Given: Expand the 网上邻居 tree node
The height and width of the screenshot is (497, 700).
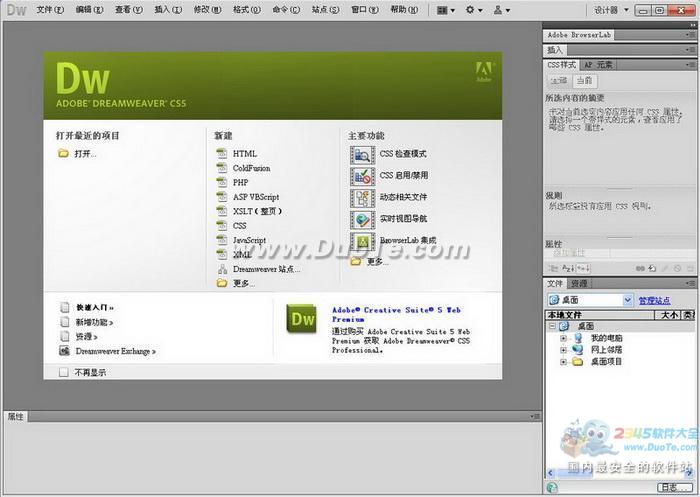Looking at the screenshot, I should click(563, 350).
